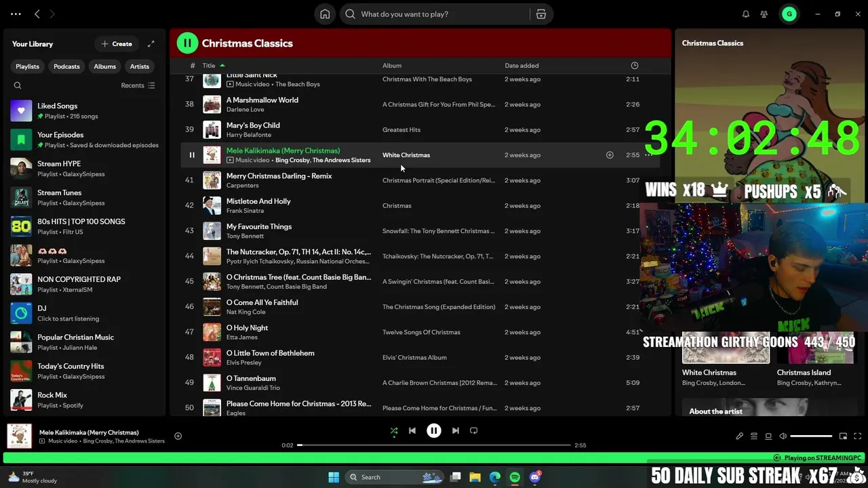Image resolution: width=868 pixels, height=488 pixels.
Task: Sort tracks by the Title column
Action: 209,66
